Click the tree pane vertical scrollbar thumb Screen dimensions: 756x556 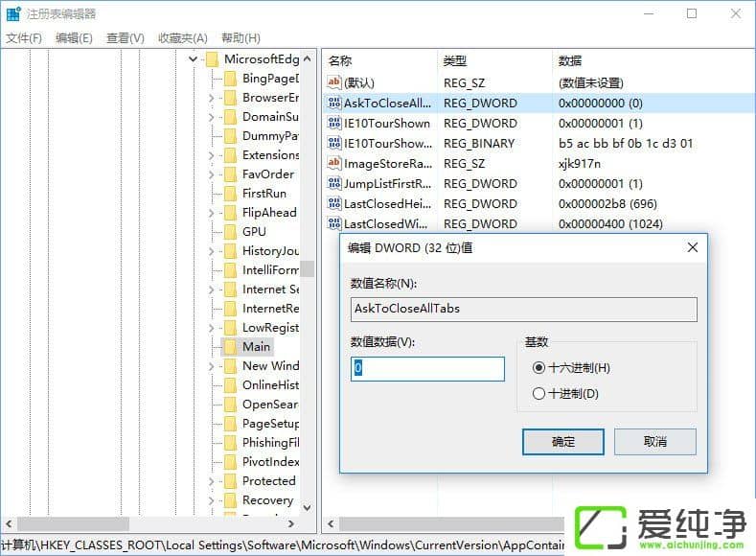pyautogui.click(x=308, y=268)
